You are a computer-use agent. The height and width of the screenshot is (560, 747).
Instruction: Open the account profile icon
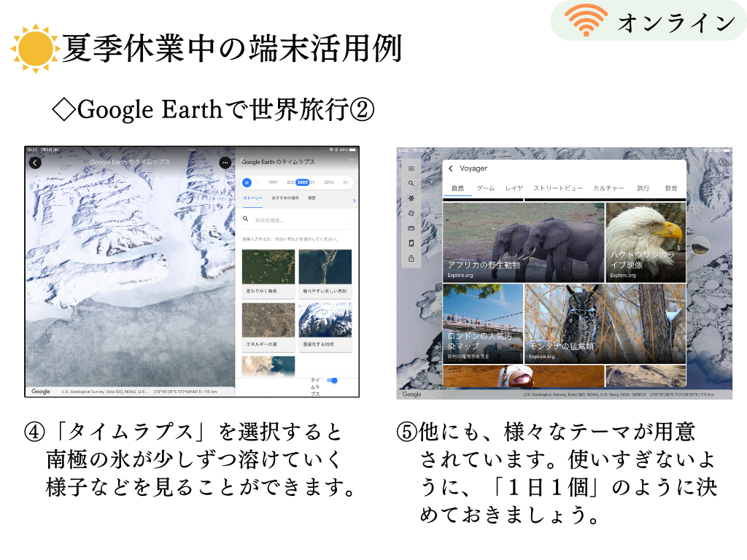point(723,163)
